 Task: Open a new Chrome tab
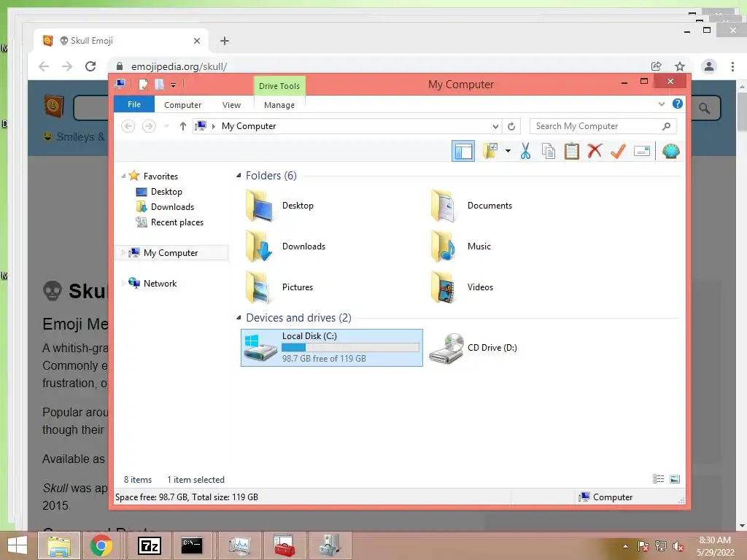pos(225,41)
